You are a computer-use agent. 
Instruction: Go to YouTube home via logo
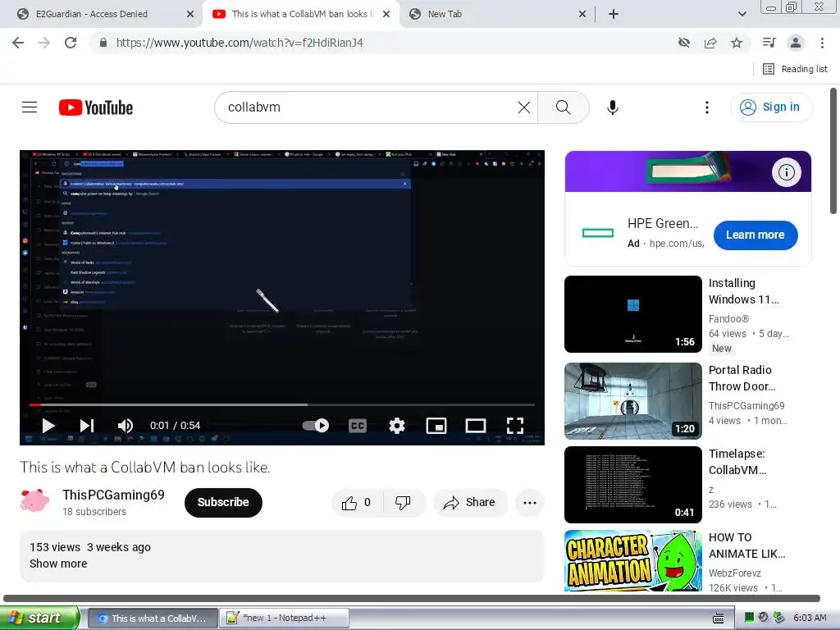(x=96, y=107)
